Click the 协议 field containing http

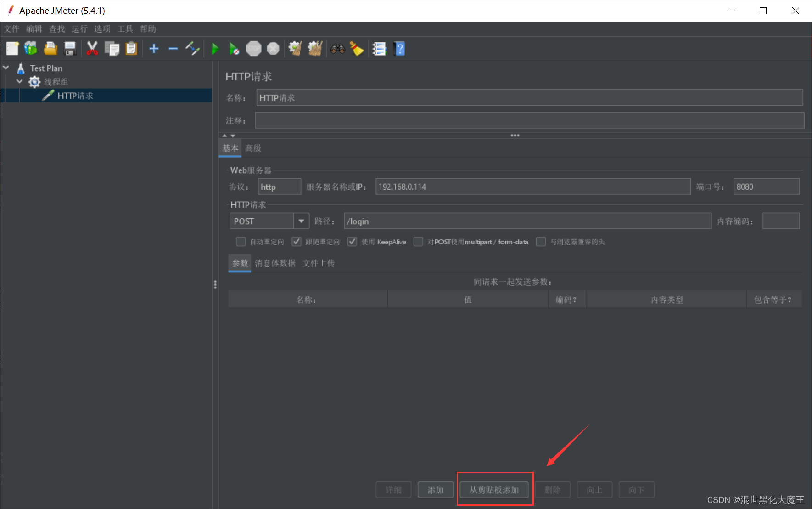[x=279, y=187]
